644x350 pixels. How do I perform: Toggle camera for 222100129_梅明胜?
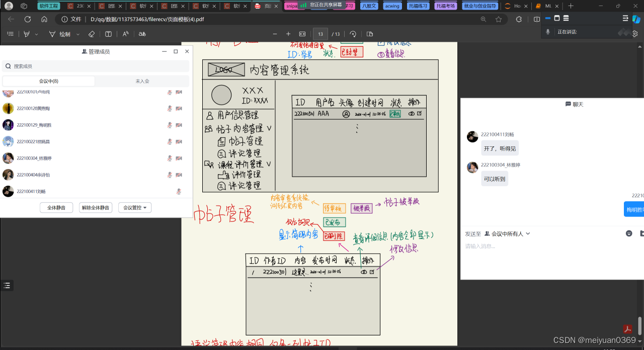coord(179,125)
